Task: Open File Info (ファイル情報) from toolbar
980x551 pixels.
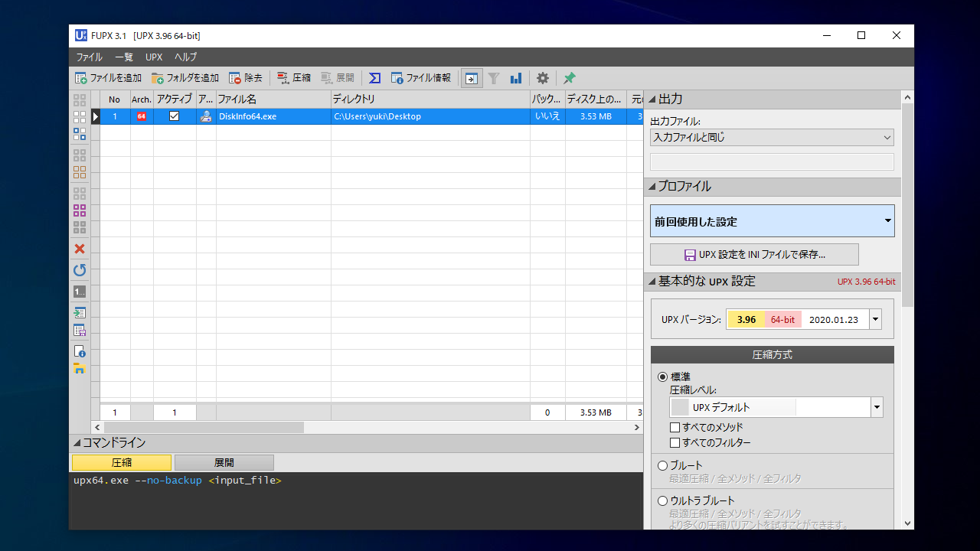Action: tap(421, 78)
